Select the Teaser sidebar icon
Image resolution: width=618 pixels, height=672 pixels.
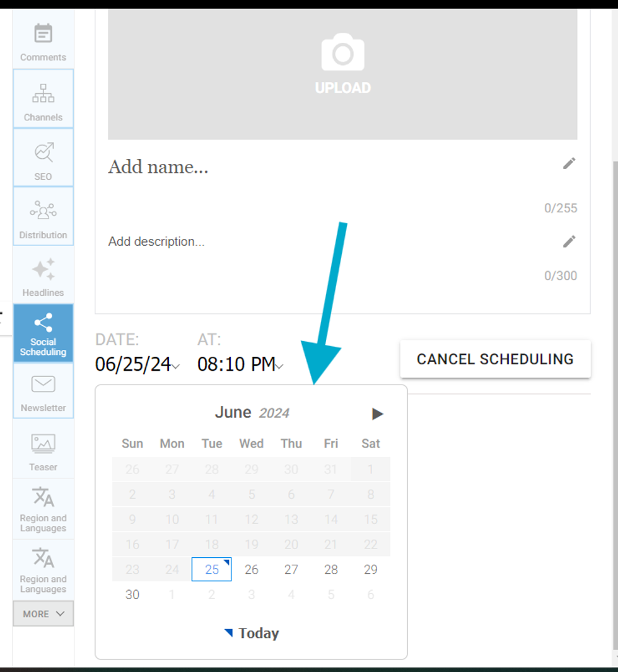pyautogui.click(x=43, y=449)
